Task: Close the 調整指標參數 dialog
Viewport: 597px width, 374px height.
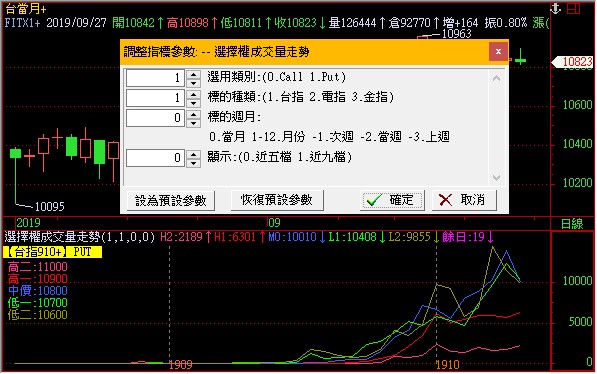Action: click(498, 51)
